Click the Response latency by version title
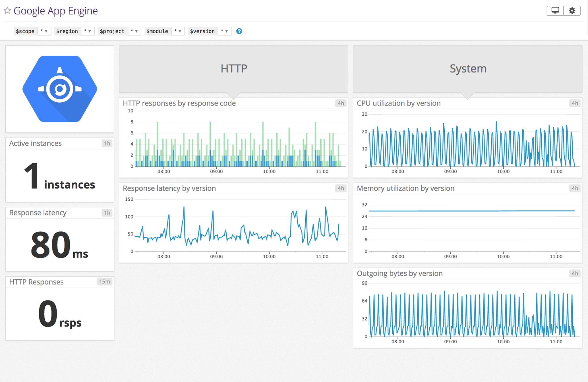 tap(169, 188)
